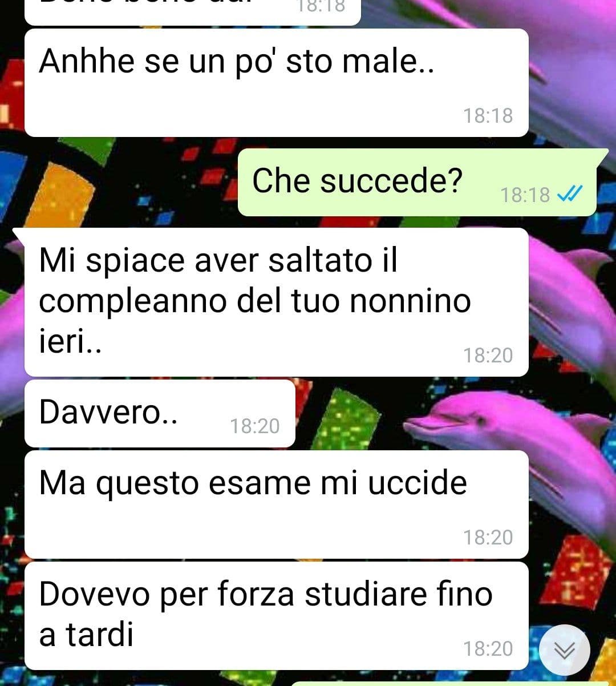Tap the 'Anhhe se un po' sto male..' message
This screenshot has width=616, height=686.
click(x=277, y=83)
